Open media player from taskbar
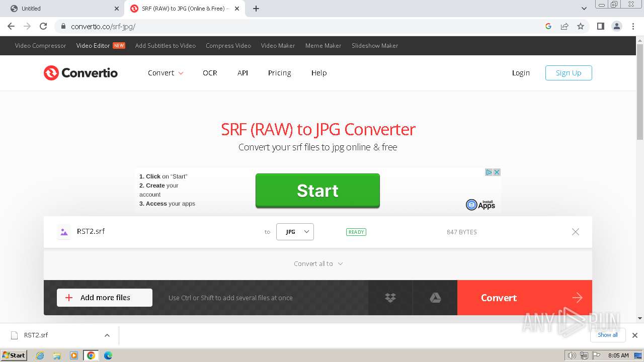Screen dimensions: 644x362 pyautogui.click(x=74, y=355)
